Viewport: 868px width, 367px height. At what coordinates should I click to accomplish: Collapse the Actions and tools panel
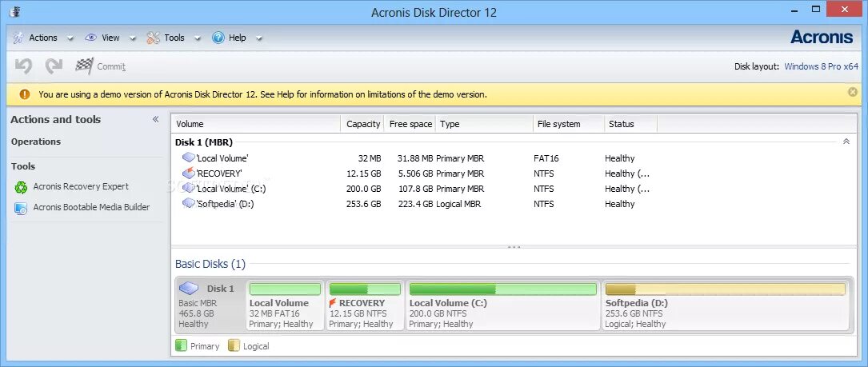click(155, 120)
